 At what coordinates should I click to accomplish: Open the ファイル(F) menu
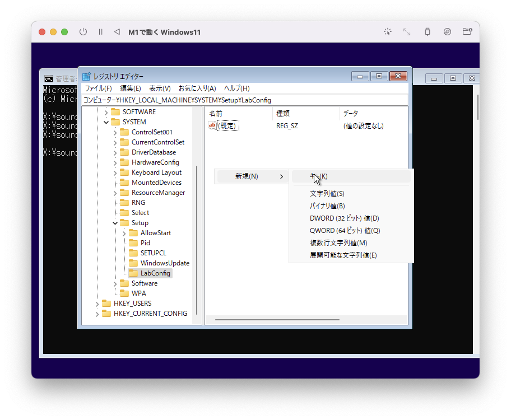(98, 88)
